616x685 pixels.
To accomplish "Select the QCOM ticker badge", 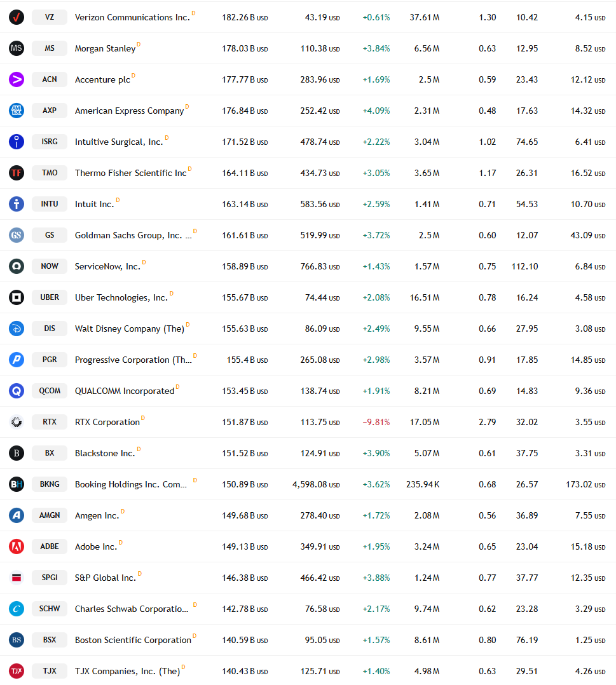I will click(x=50, y=391).
